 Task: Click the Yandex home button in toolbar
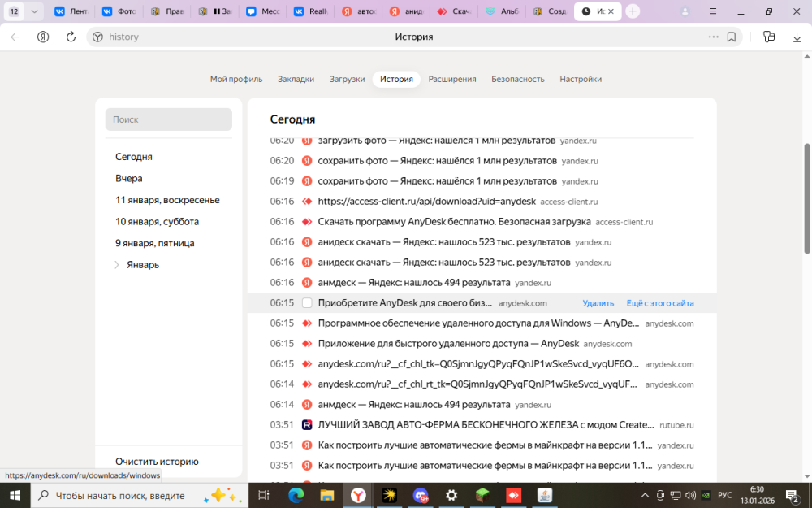click(x=43, y=37)
